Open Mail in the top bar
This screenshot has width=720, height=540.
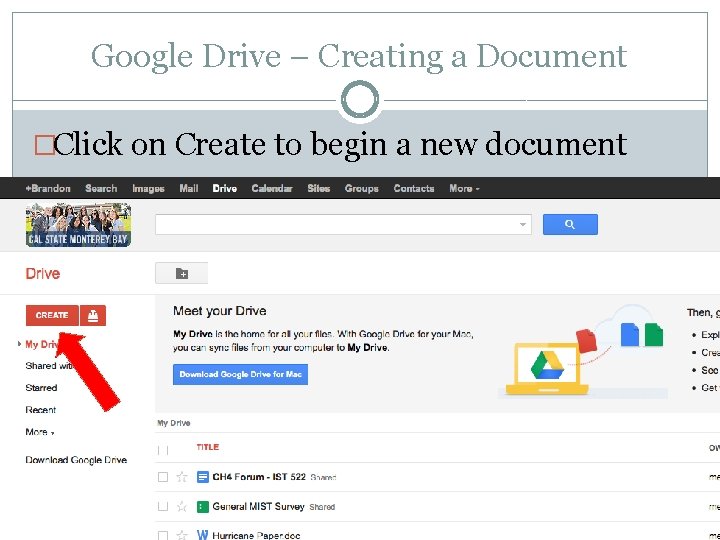click(189, 188)
